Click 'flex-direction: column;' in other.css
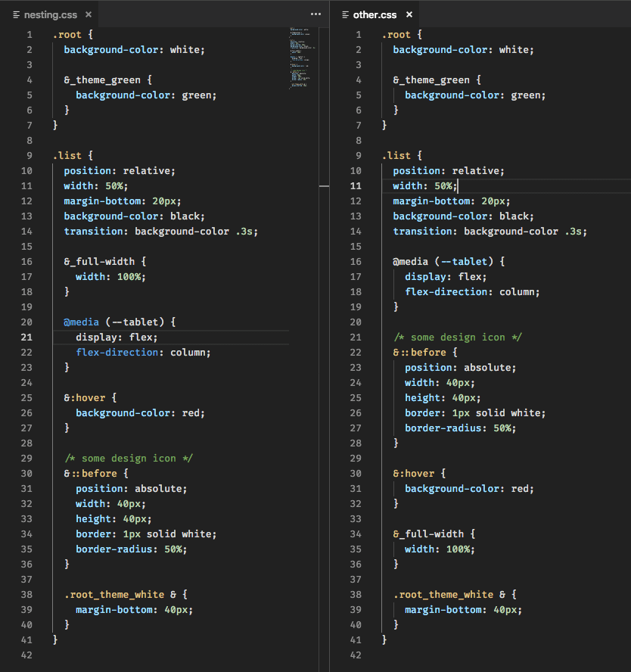Image resolution: width=631 pixels, height=672 pixels. (472, 292)
